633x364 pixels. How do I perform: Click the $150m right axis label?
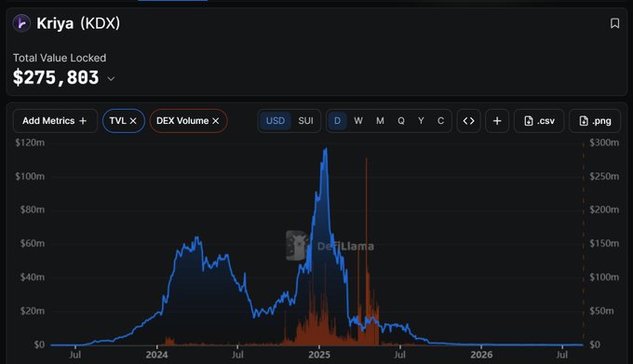[x=604, y=243]
